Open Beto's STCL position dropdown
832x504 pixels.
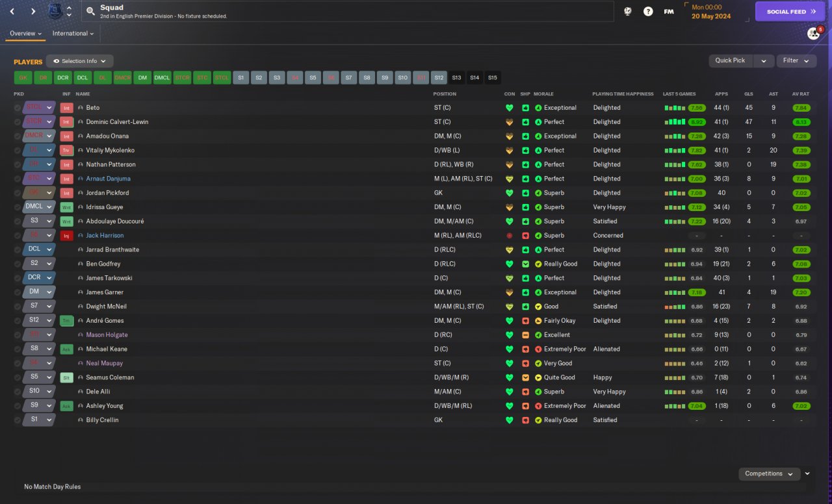pyautogui.click(x=39, y=108)
